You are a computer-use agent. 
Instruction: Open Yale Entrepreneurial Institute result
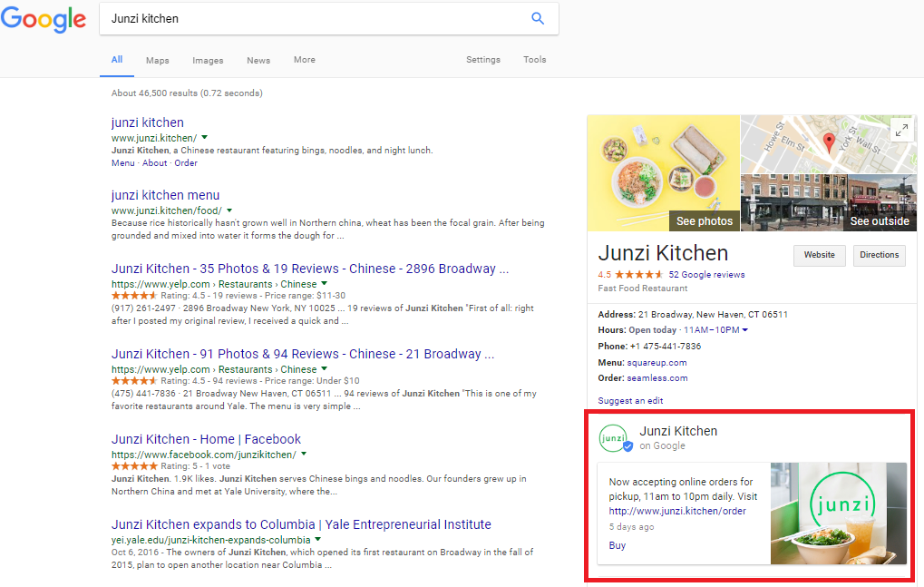(301, 524)
